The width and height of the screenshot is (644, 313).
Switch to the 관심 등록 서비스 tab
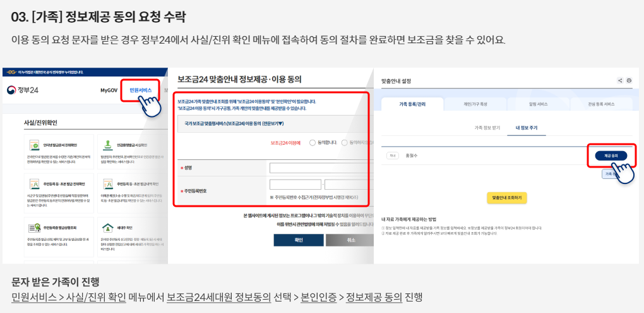(x=601, y=104)
